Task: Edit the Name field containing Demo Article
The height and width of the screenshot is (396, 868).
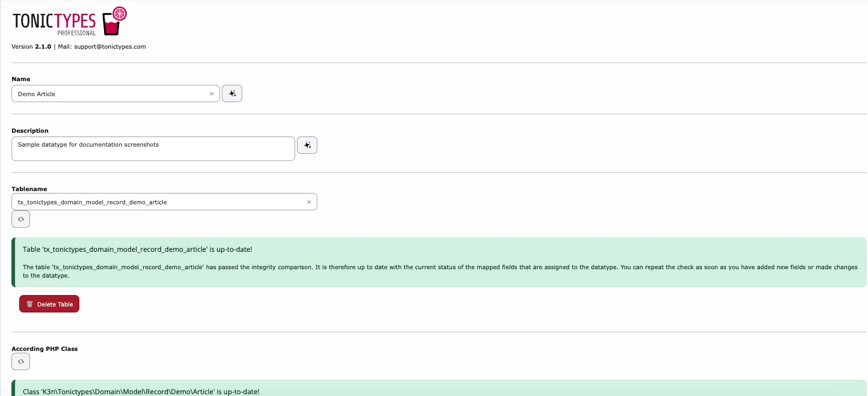Action: click(x=115, y=94)
